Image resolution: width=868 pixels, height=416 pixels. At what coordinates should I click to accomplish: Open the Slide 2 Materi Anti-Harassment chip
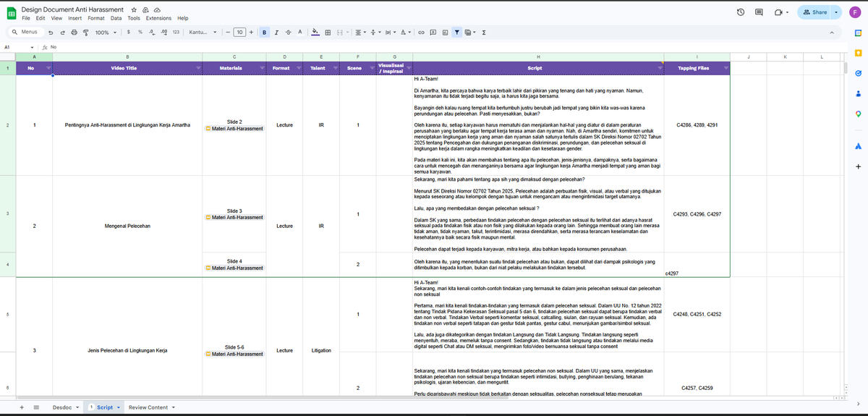[234, 129]
